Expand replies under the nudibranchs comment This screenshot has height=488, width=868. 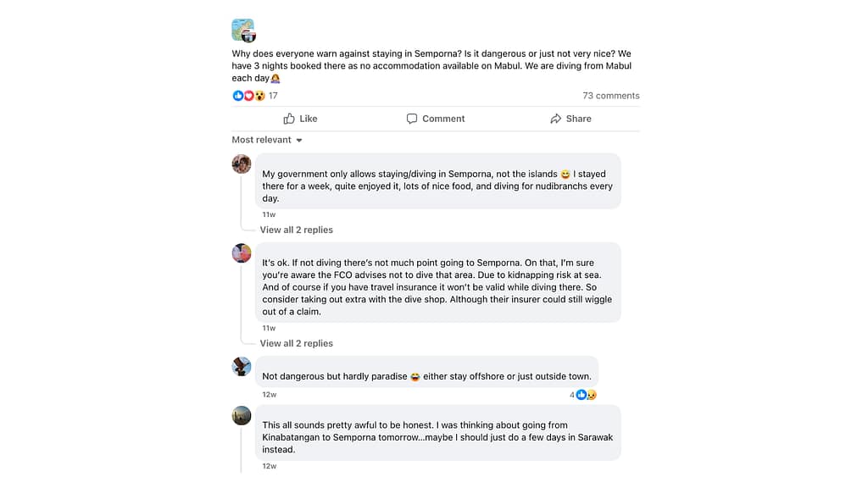tap(296, 230)
